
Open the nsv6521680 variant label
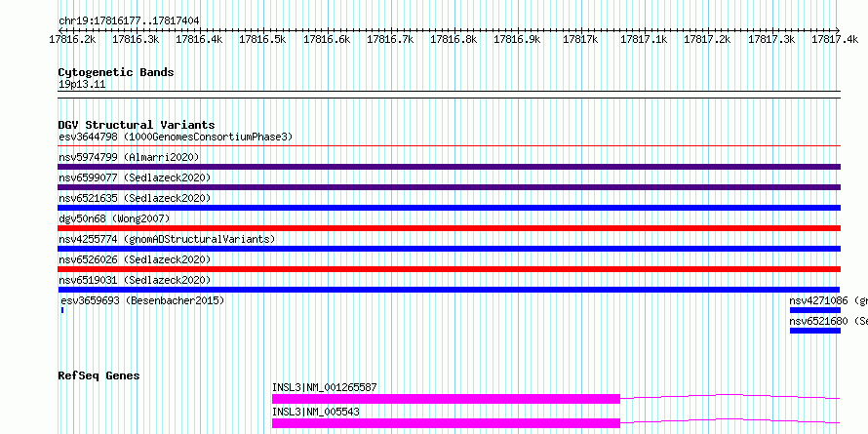pyautogui.click(x=828, y=321)
